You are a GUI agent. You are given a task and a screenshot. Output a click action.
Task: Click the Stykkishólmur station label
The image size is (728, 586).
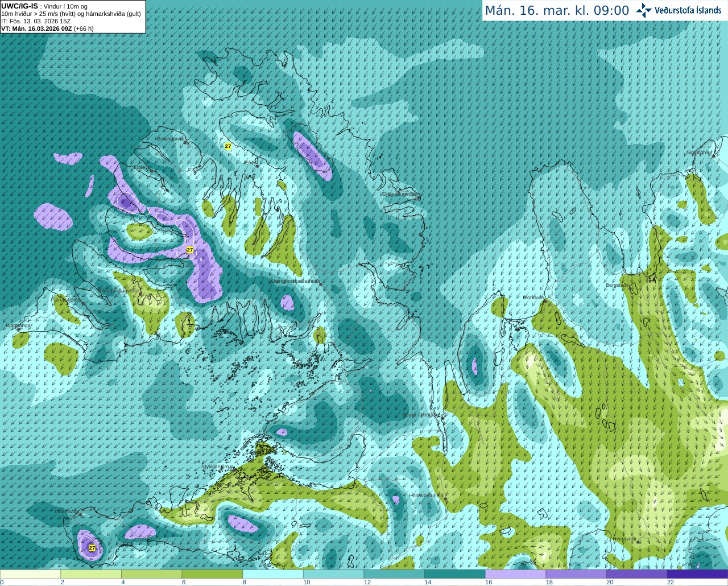[x=218, y=467]
